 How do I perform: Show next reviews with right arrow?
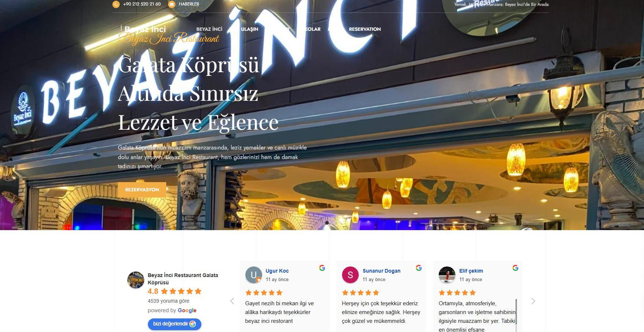pos(533,301)
